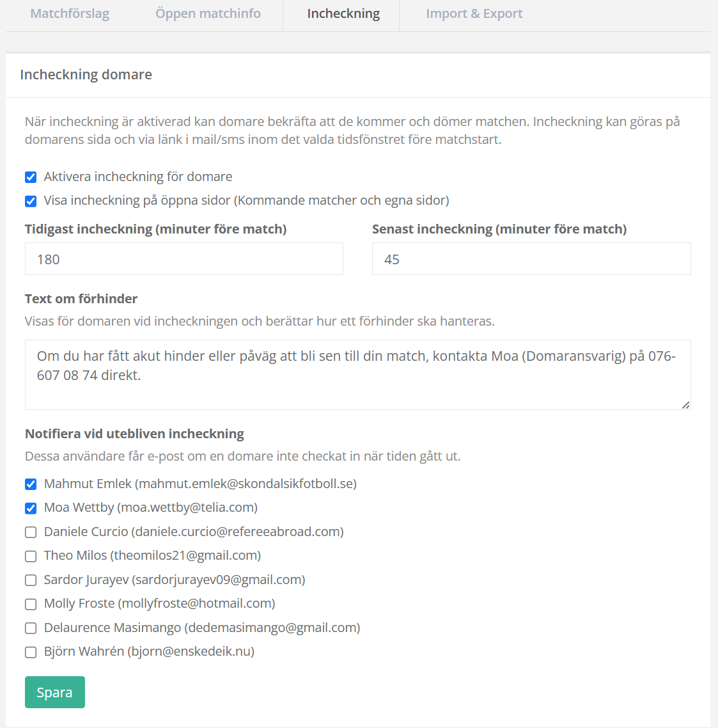This screenshot has width=718, height=728.
Task: Click label Tidigast incheckning (minuter före match)
Action: tap(155, 229)
